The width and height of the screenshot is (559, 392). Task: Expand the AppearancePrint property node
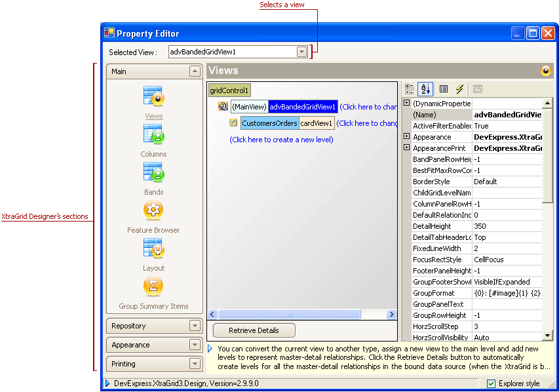tap(406, 147)
